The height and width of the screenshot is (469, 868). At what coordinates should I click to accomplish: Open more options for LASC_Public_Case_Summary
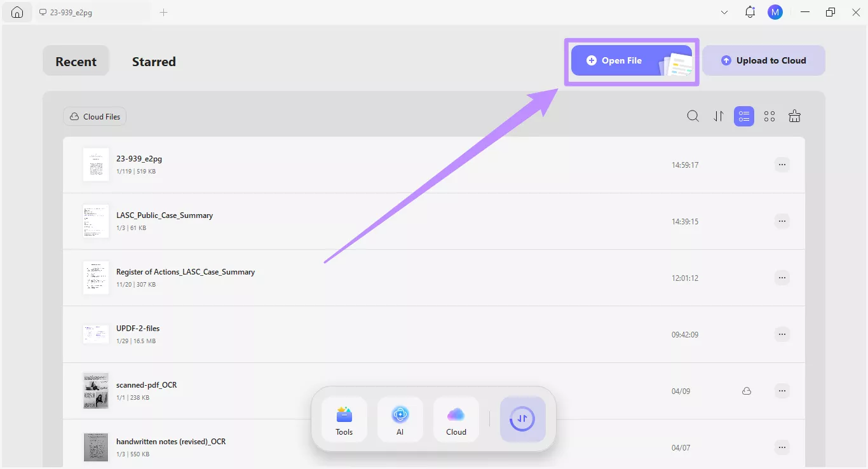[782, 221]
